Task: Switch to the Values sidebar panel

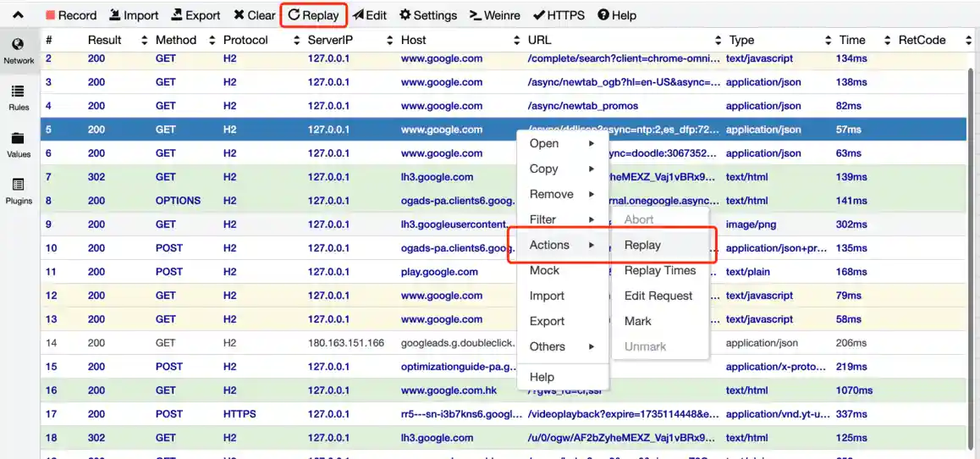Action: click(19, 144)
